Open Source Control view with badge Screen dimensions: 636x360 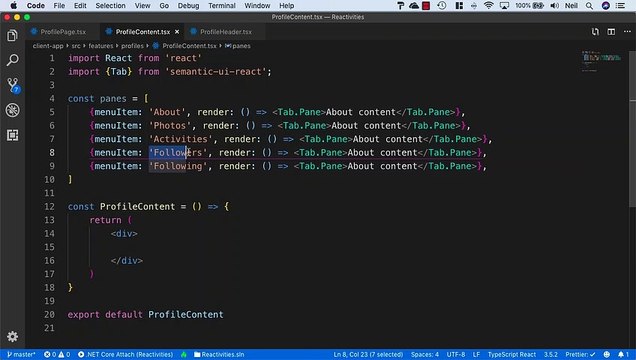tap(13, 86)
